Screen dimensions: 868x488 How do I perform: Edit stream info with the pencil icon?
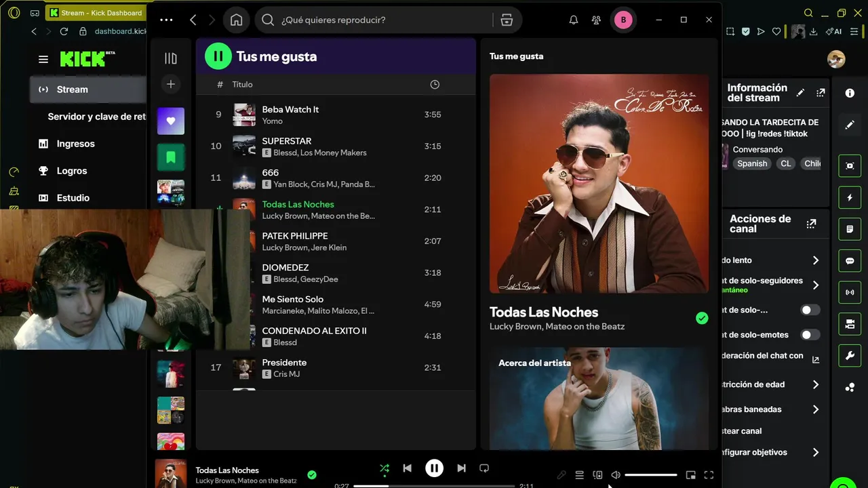coord(801,93)
